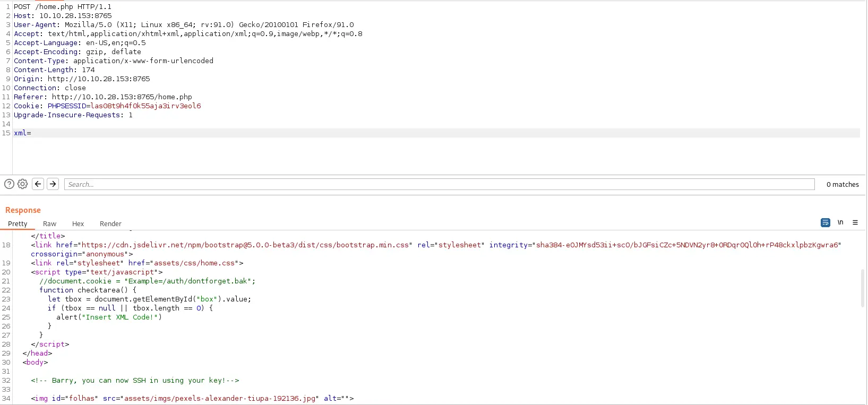Image resolution: width=868 pixels, height=405 pixels.
Task: Click the Barry SSH key comment
Action: point(135,381)
